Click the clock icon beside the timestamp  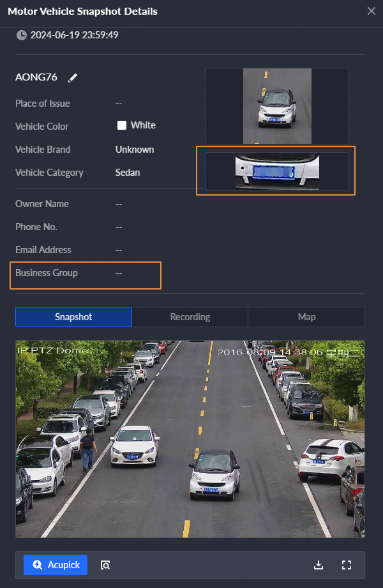(x=21, y=35)
